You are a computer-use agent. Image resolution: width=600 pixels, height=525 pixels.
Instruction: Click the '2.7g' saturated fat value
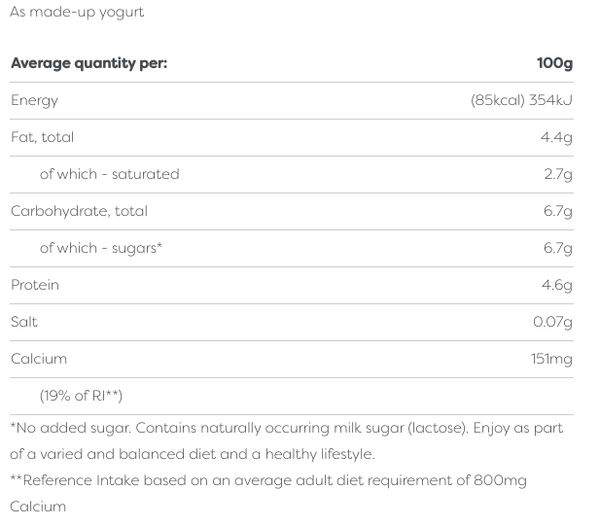coord(557,174)
